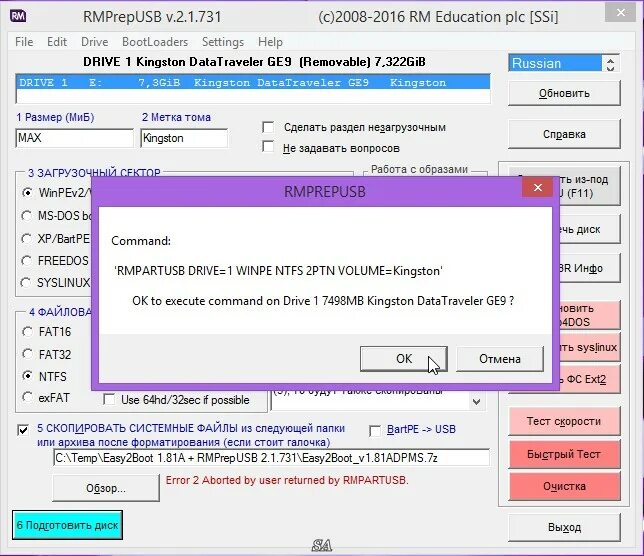Open the Settings menu
Image resolution: width=644 pixels, height=556 pixels.
click(223, 42)
